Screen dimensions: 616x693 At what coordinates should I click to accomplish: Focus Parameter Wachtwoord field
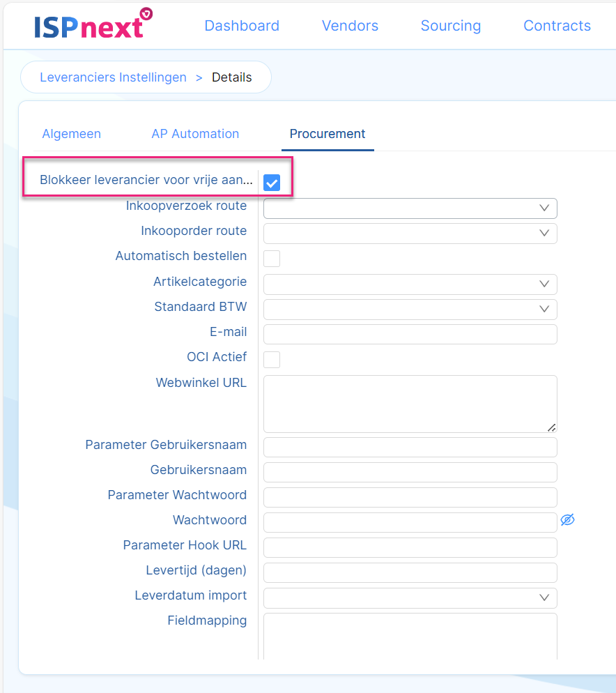pyautogui.click(x=410, y=498)
